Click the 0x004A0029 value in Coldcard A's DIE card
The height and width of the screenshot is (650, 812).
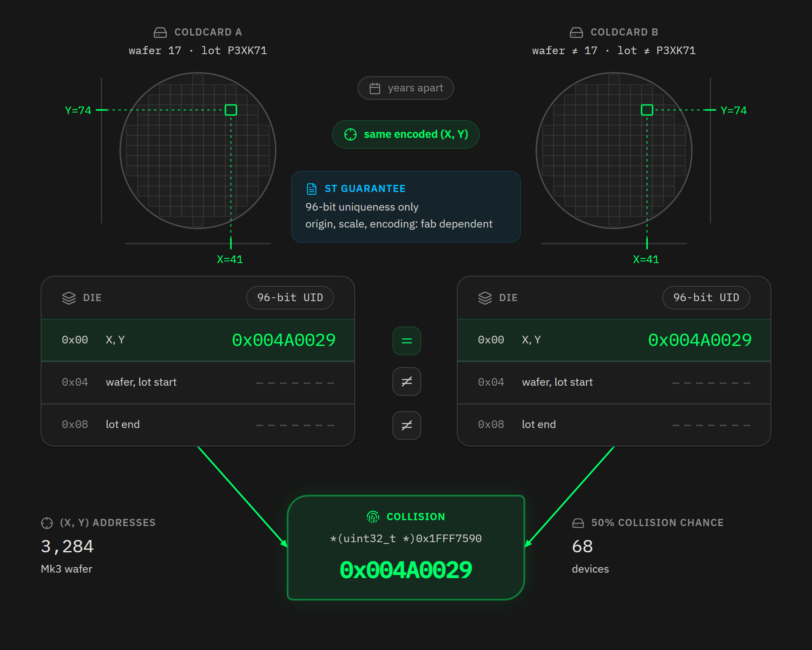pos(284,340)
